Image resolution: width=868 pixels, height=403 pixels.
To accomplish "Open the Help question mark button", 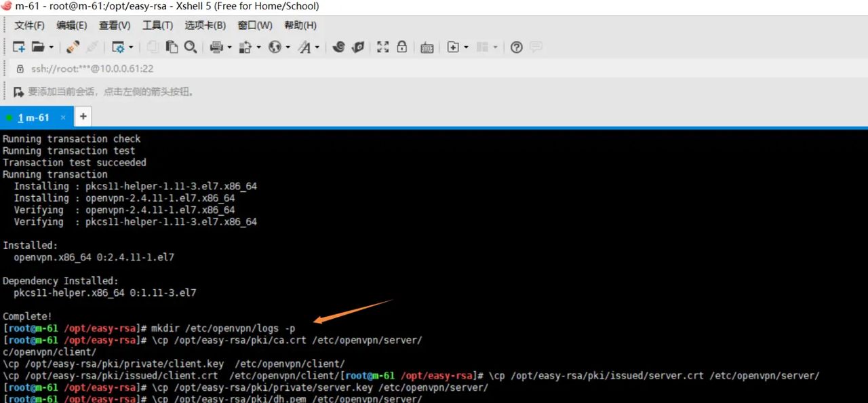I will coord(516,47).
